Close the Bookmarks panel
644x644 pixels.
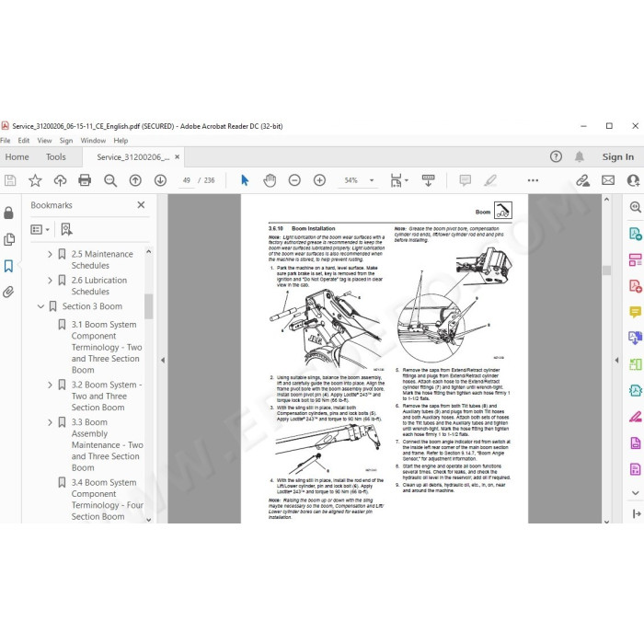click(141, 204)
